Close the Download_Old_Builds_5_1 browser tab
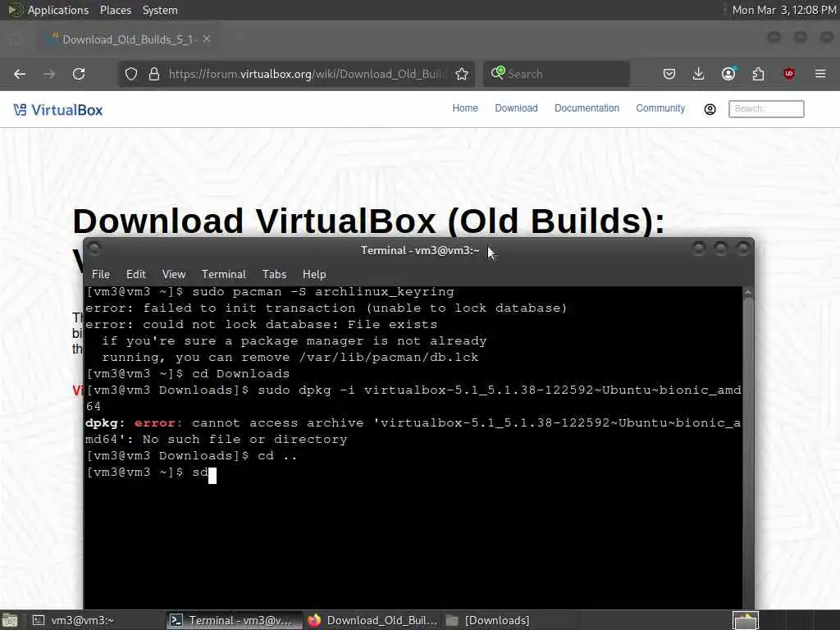 coord(207,39)
